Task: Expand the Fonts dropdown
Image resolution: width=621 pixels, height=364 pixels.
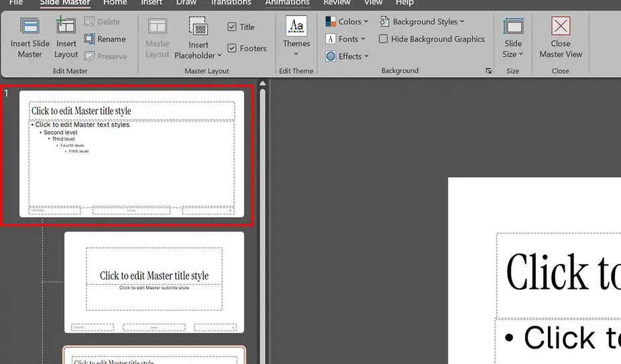Action: [345, 39]
